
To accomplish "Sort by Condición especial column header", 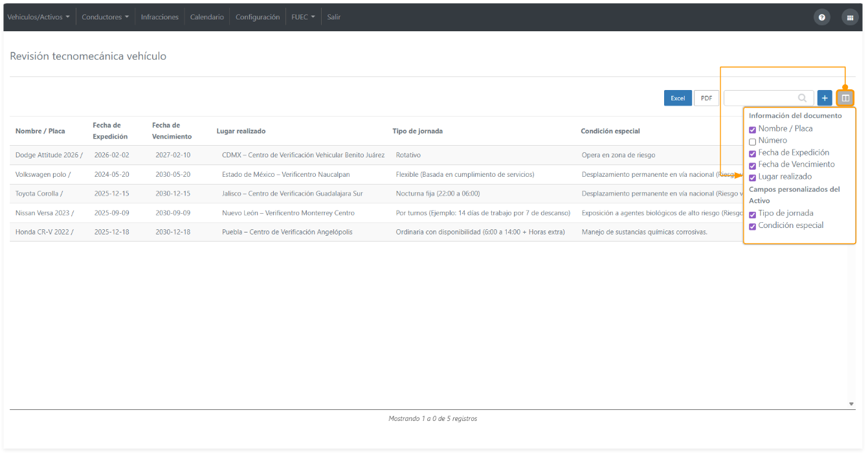I will point(610,131).
